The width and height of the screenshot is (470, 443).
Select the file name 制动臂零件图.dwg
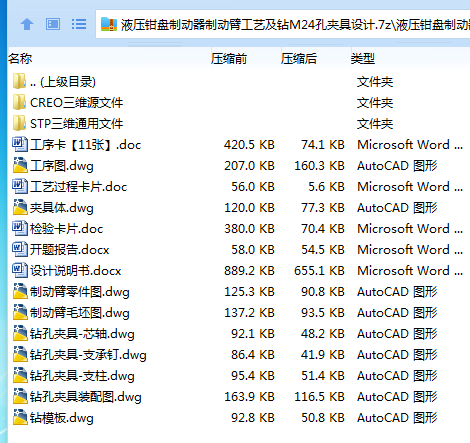pyautogui.click(x=80, y=292)
